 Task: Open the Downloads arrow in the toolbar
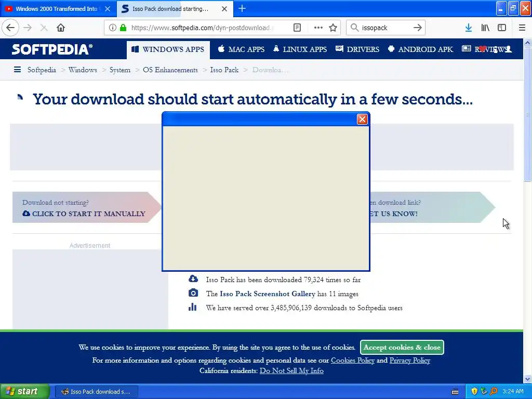469,28
